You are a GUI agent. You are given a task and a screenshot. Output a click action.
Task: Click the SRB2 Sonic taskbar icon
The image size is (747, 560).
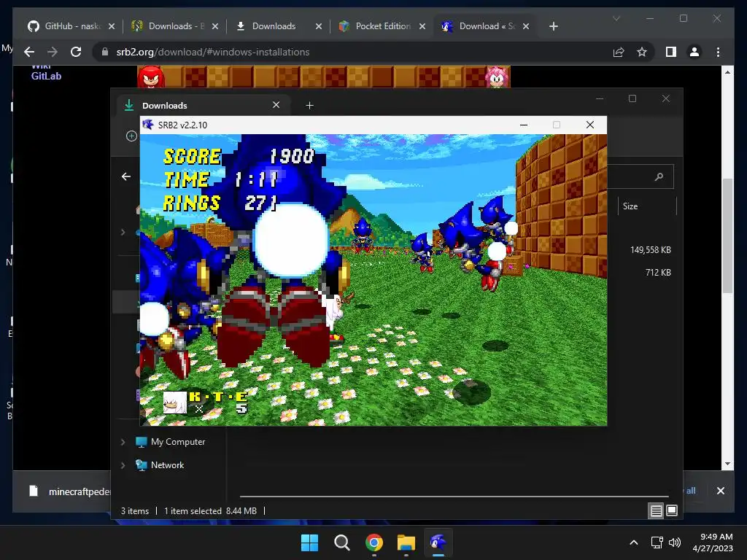tap(438, 542)
